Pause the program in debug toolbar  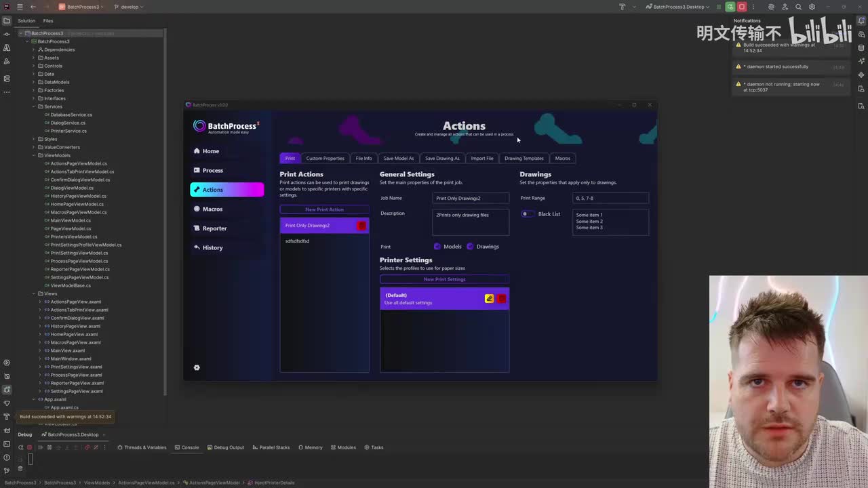(49, 447)
